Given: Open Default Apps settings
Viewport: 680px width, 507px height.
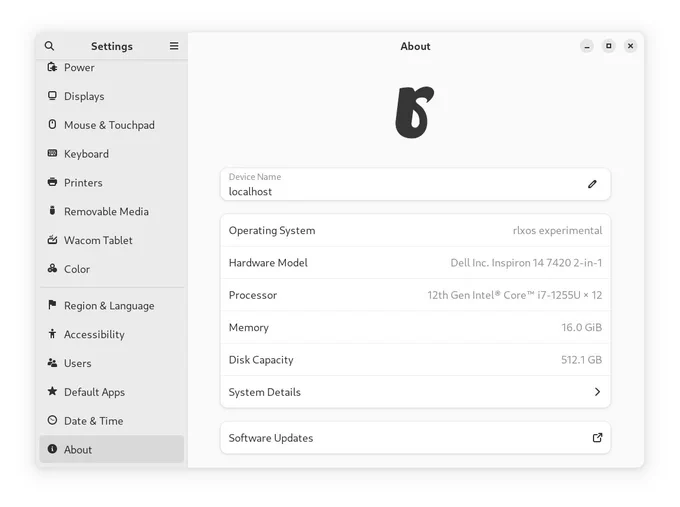Looking at the screenshot, I should pyautogui.click(x=111, y=392).
